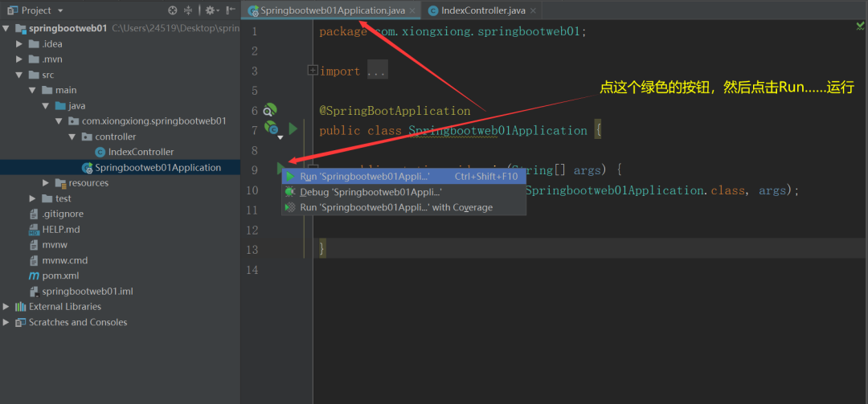Click the collapse all icon in Project panel
The image size is (868, 404).
click(x=187, y=10)
